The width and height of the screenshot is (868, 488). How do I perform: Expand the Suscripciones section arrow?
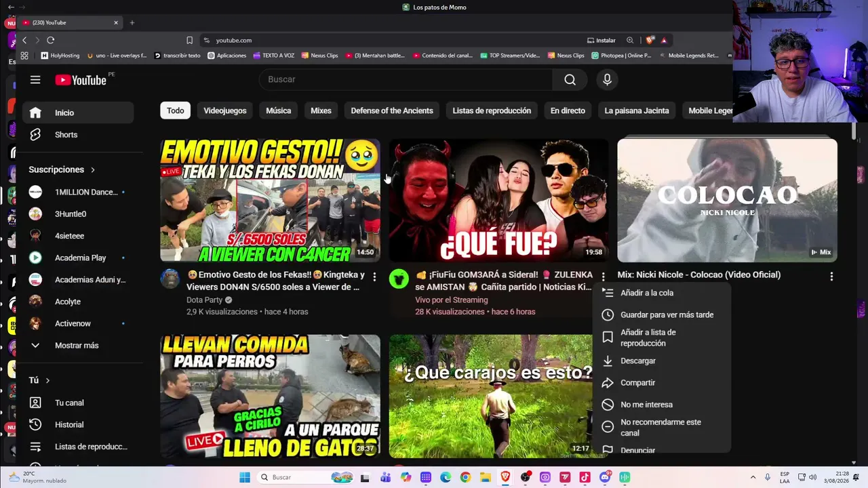tap(93, 169)
